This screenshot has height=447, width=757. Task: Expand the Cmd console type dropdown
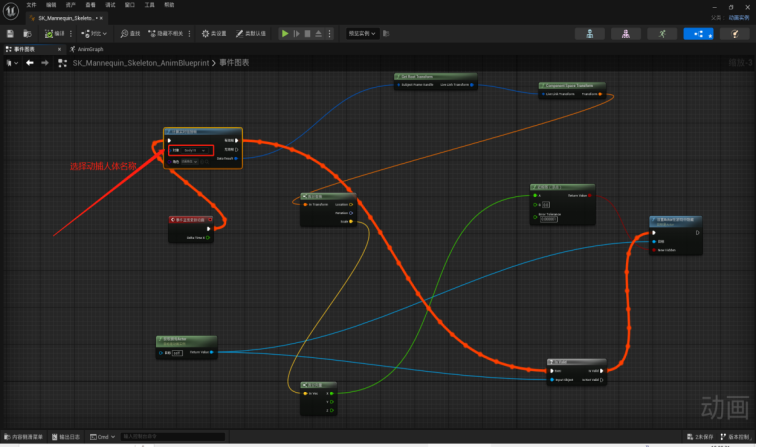click(103, 437)
